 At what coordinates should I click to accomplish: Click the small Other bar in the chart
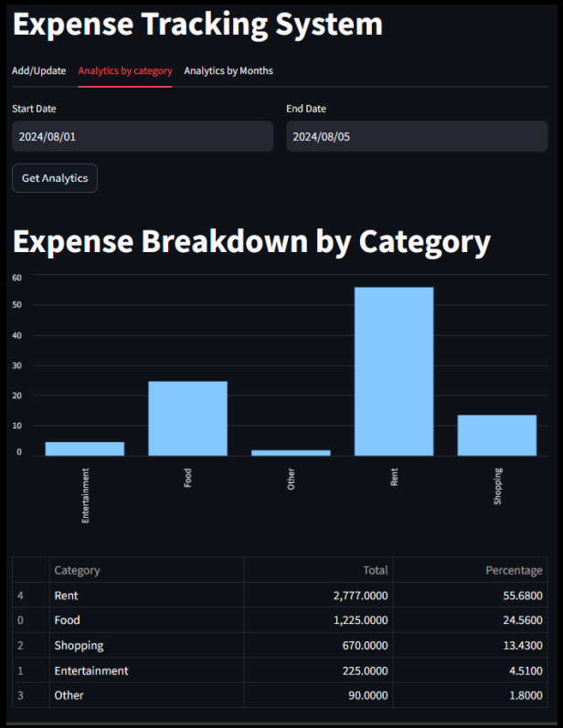[291, 452]
